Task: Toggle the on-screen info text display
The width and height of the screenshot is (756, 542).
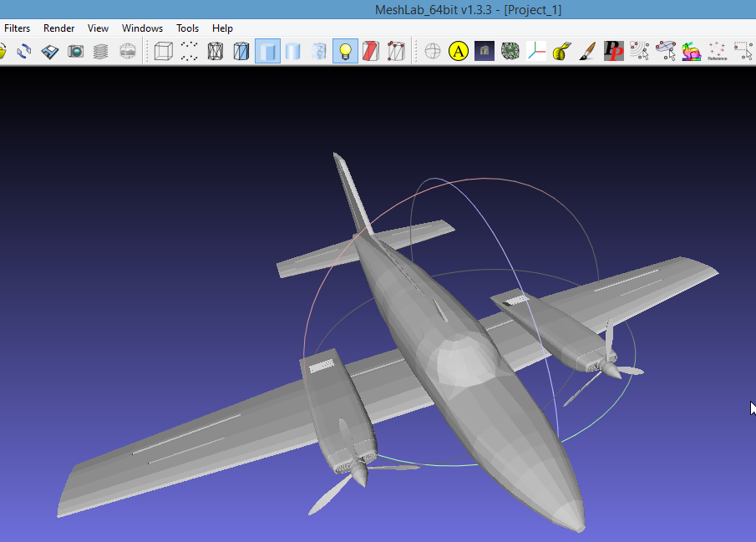Action: [458, 51]
